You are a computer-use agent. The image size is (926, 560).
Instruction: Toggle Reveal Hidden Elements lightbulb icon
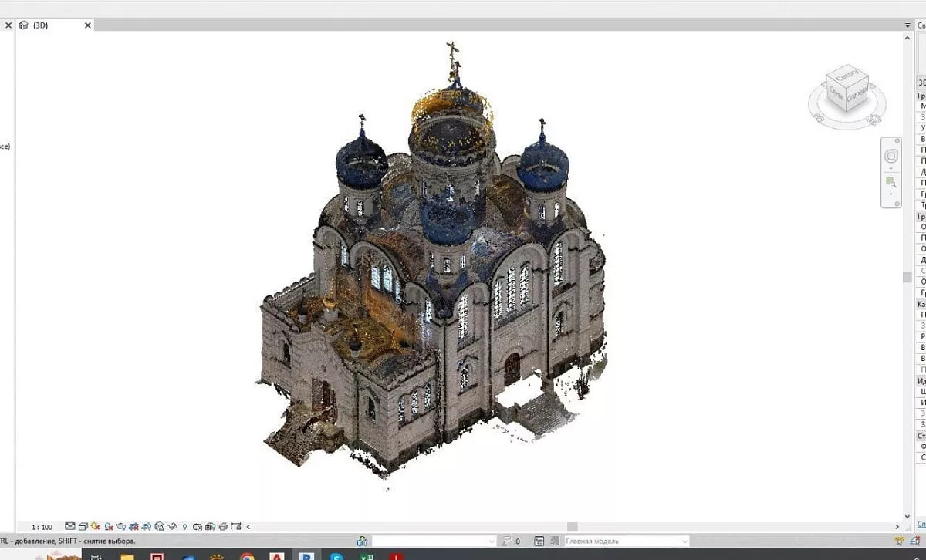pyautogui.click(x=184, y=527)
